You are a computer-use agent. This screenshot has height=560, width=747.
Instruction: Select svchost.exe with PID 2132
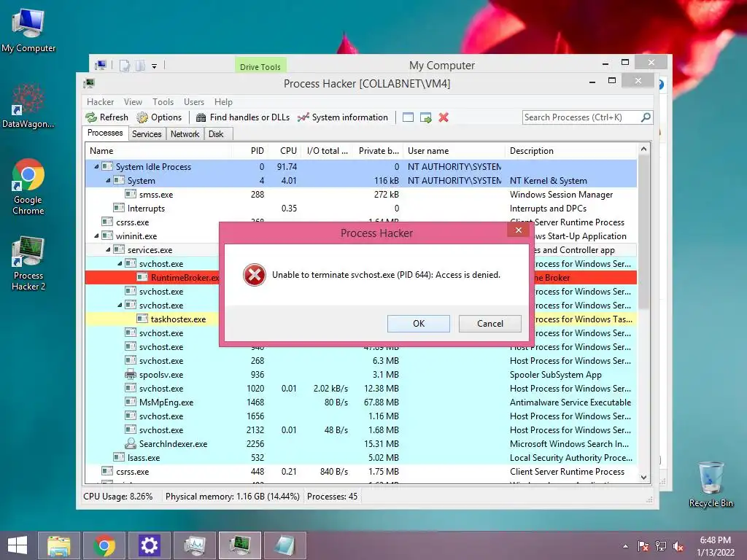(360, 429)
